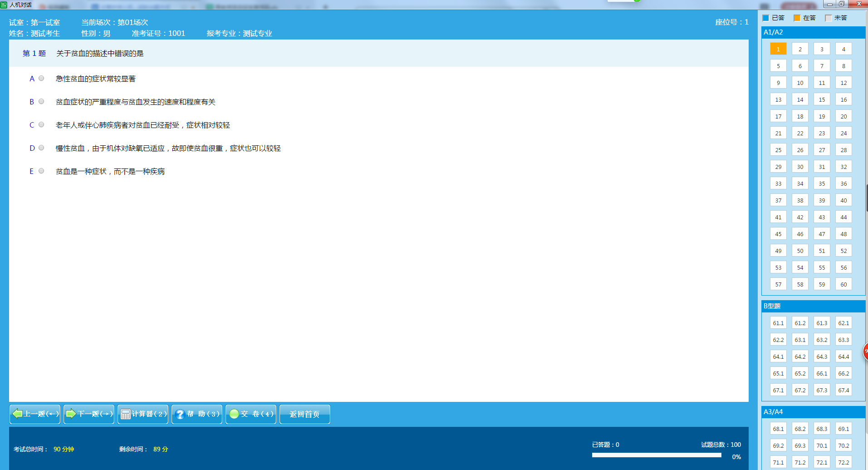Open the help button with question mark
The height and width of the screenshot is (470, 868).
click(x=197, y=414)
